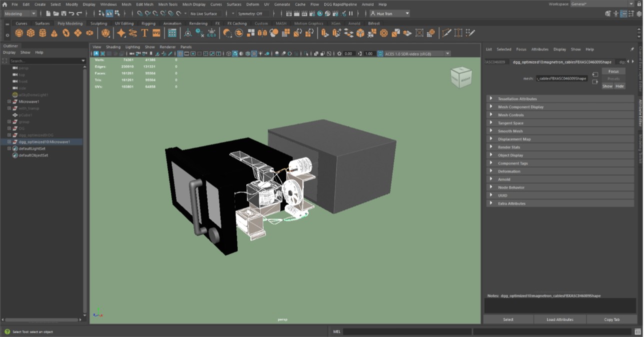Expand the defaultLightSet node in Outliner

[x=9, y=148]
